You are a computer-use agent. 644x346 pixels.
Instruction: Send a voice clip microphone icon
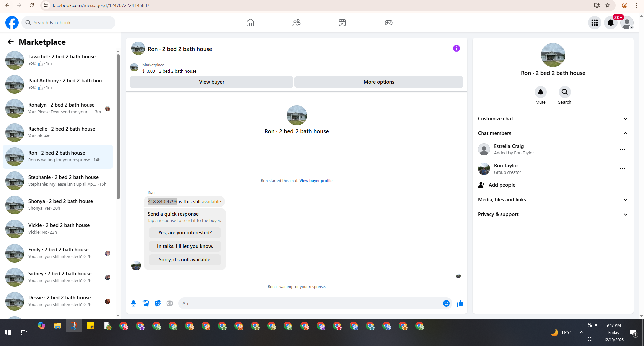(133, 303)
